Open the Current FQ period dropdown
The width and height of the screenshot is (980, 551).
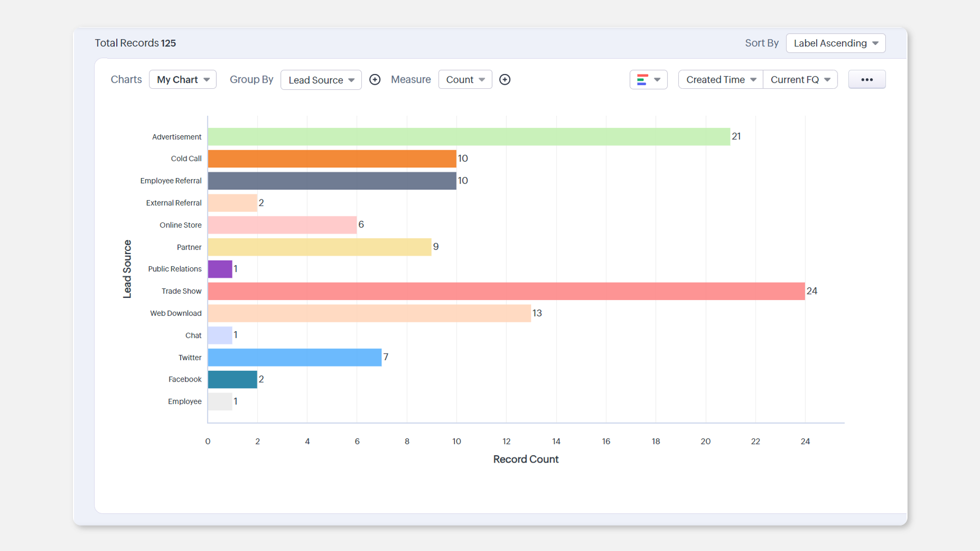pos(800,80)
